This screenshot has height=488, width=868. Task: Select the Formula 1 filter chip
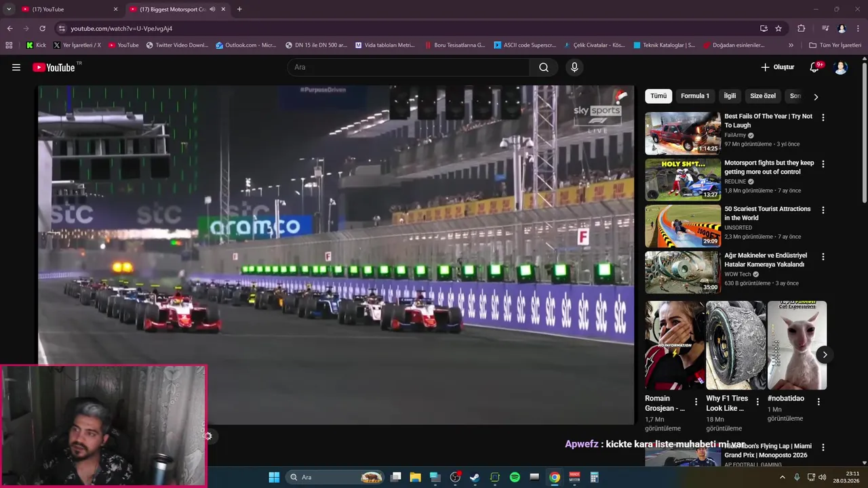click(695, 96)
